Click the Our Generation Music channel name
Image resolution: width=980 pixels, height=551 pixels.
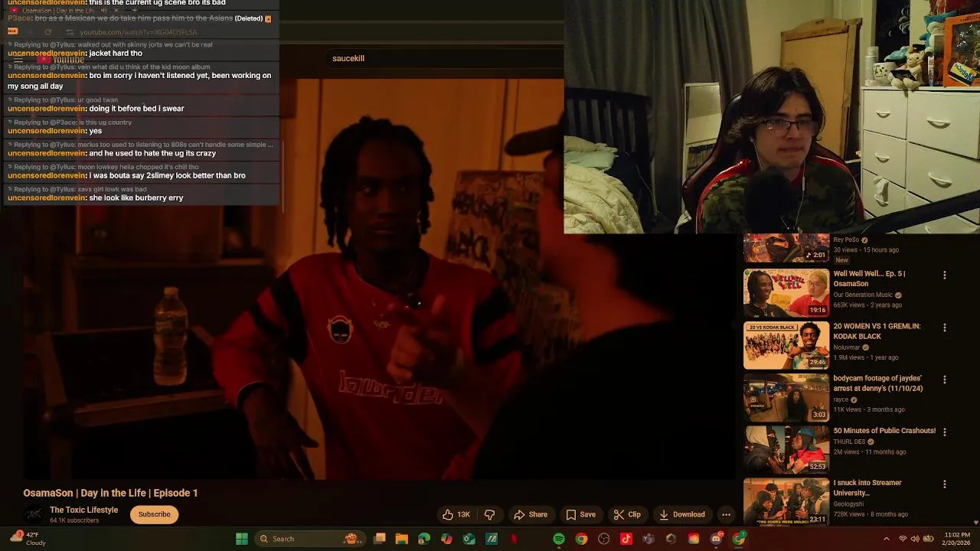coord(863,295)
